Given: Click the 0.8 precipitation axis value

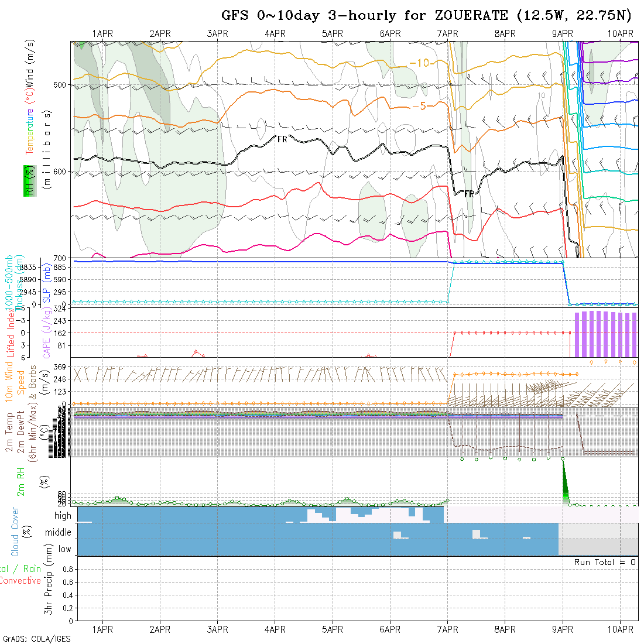Looking at the screenshot, I should (68, 569).
